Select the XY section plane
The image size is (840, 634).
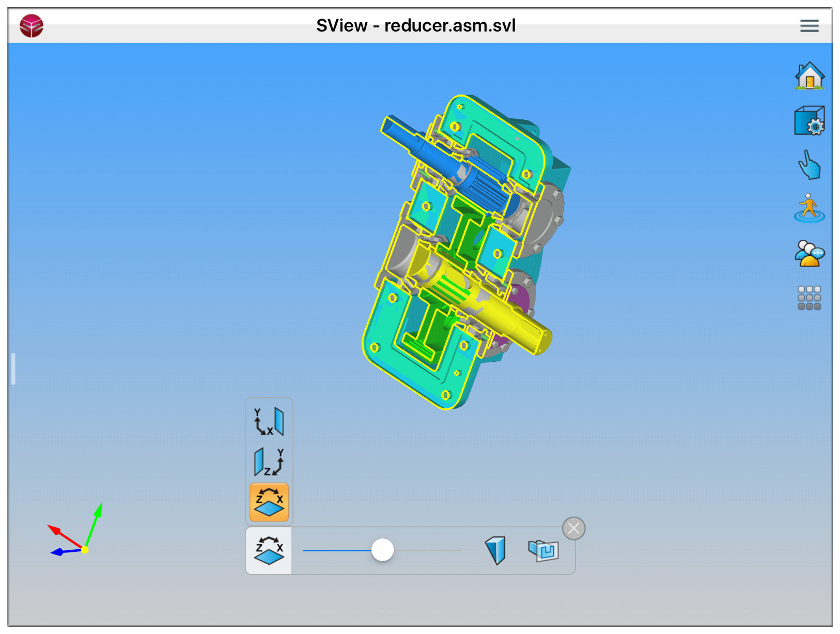pyautogui.click(x=269, y=421)
